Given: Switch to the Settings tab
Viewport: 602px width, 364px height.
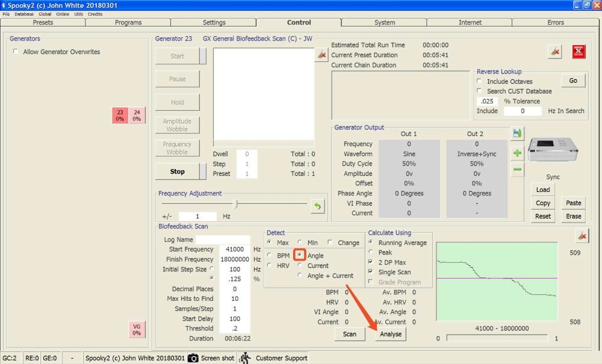Looking at the screenshot, I should [214, 22].
